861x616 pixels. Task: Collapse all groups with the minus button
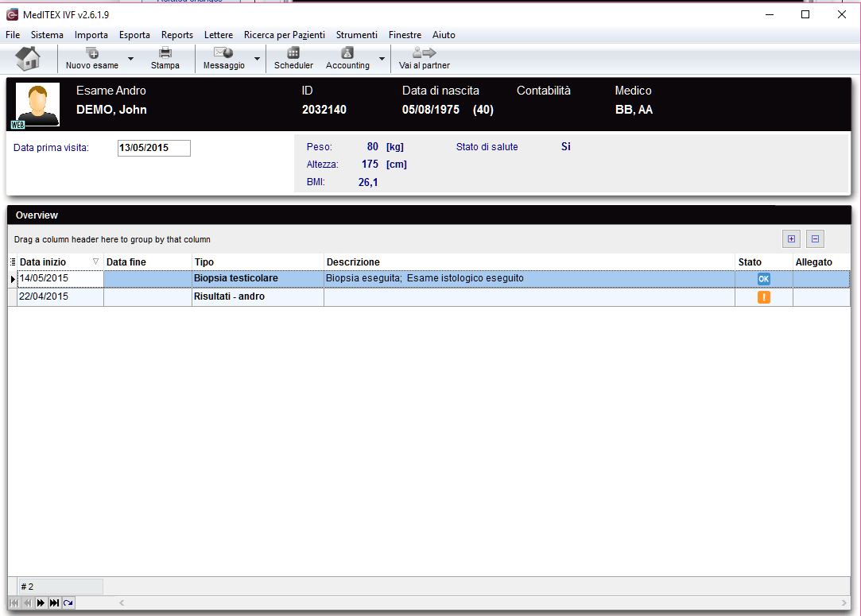[815, 238]
